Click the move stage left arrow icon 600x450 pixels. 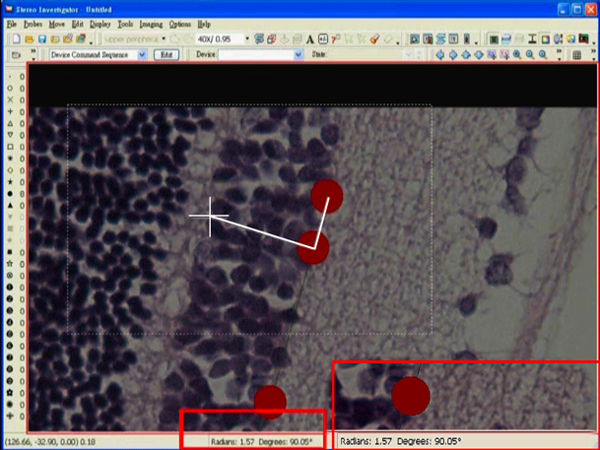(x=441, y=55)
